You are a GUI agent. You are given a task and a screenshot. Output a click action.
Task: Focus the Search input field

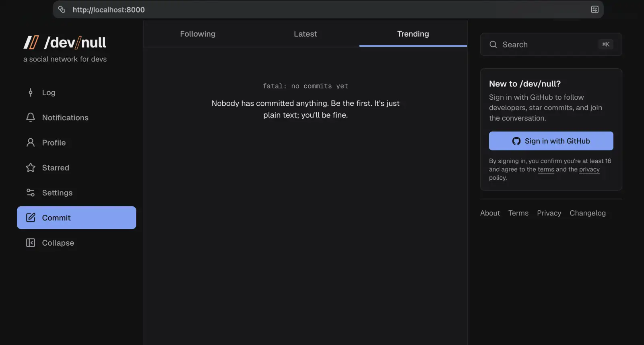[x=551, y=44]
